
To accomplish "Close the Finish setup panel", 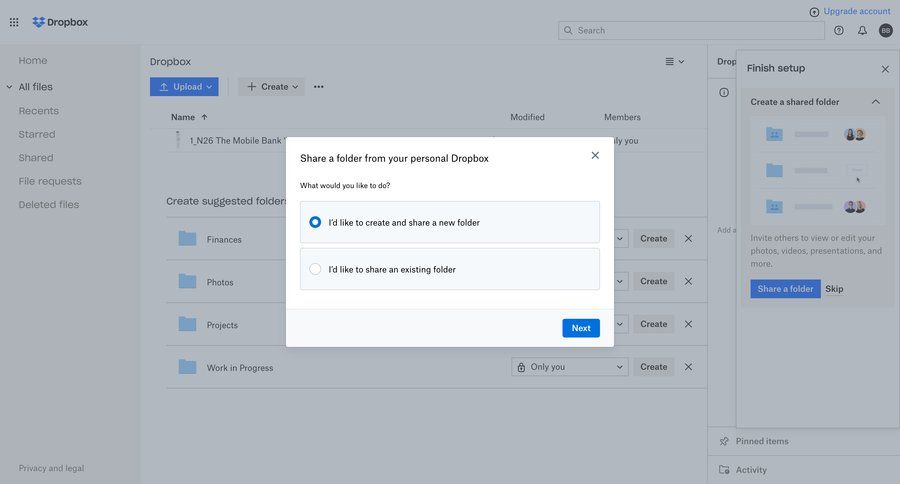I will [x=885, y=69].
